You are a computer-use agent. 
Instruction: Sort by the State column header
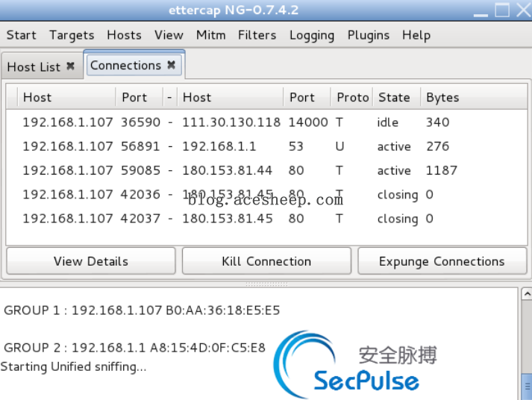coord(397,97)
